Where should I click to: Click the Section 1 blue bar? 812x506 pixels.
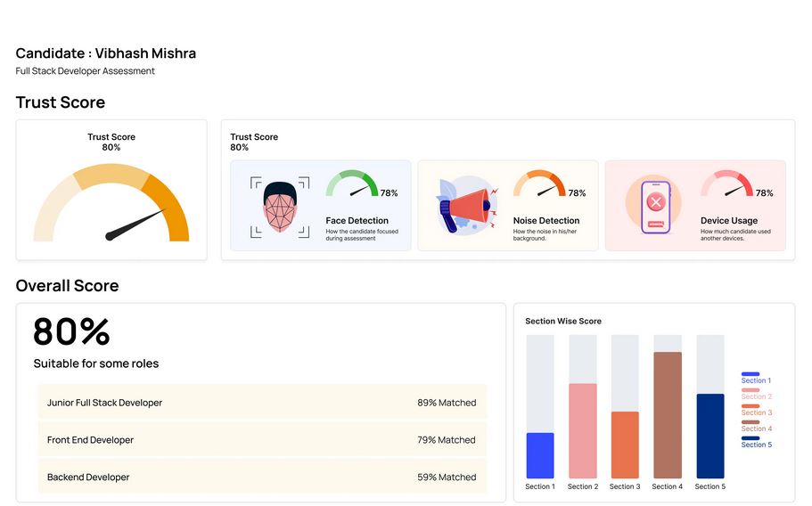540,455
